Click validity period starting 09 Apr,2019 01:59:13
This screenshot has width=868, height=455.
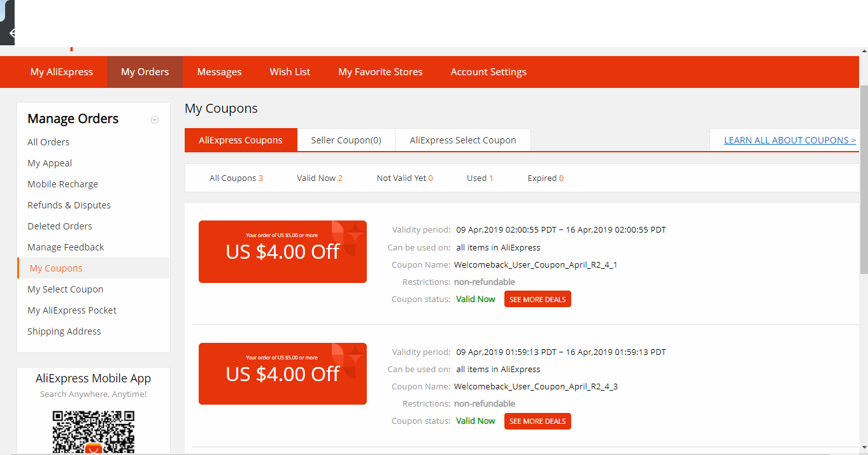561,352
